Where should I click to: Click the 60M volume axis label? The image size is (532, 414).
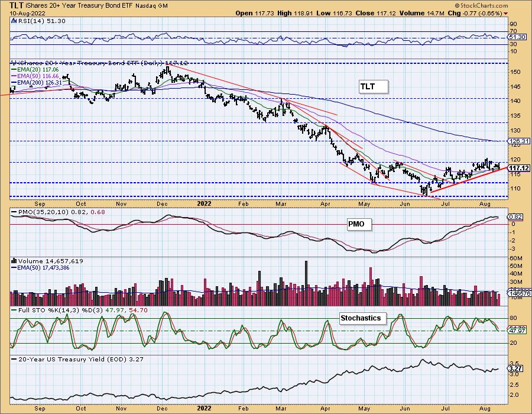tap(516, 258)
